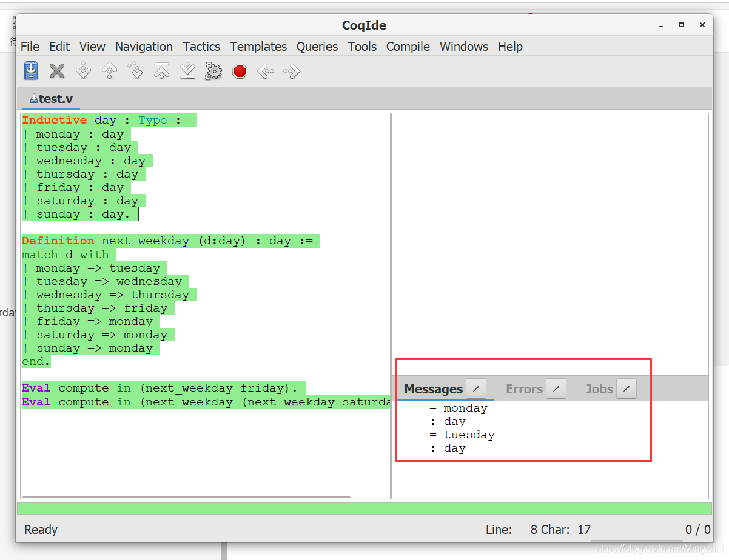Run to cursor toolbar icon
This screenshot has height=560, width=729.
pos(135,71)
